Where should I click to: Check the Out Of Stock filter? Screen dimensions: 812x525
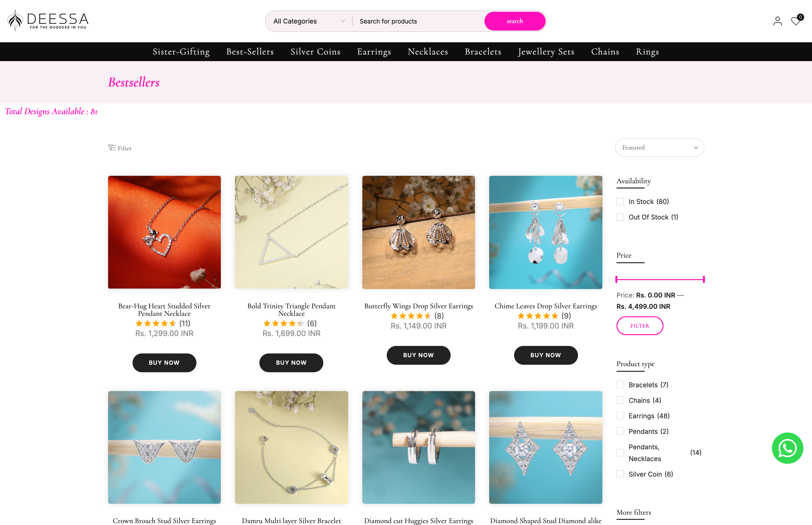pyautogui.click(x=620, y=217)
